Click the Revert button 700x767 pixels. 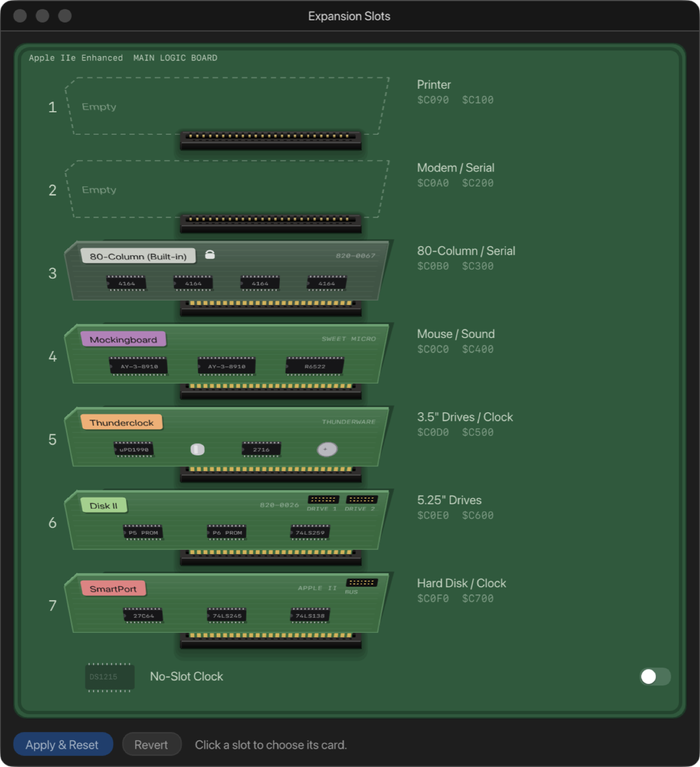click(x=151, y=745)
